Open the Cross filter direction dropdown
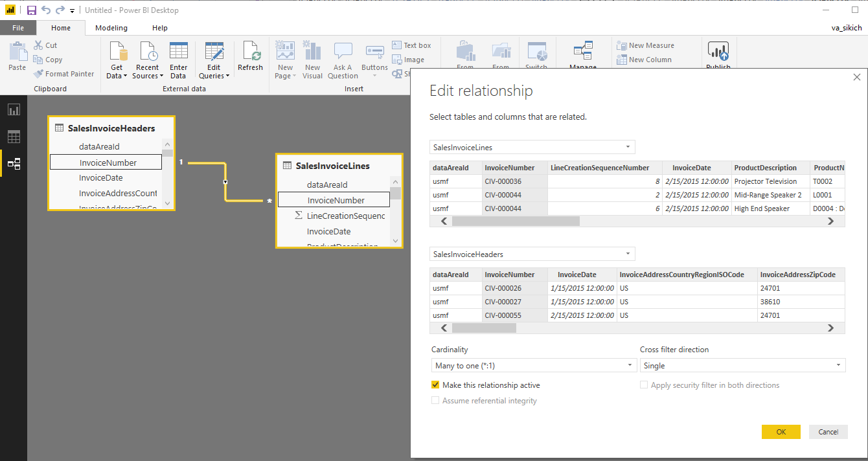 point(838,365)
